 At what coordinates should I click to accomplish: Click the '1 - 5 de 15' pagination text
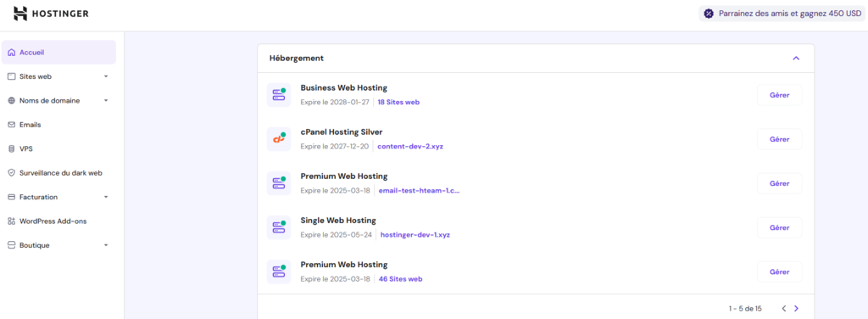(745, 309)
